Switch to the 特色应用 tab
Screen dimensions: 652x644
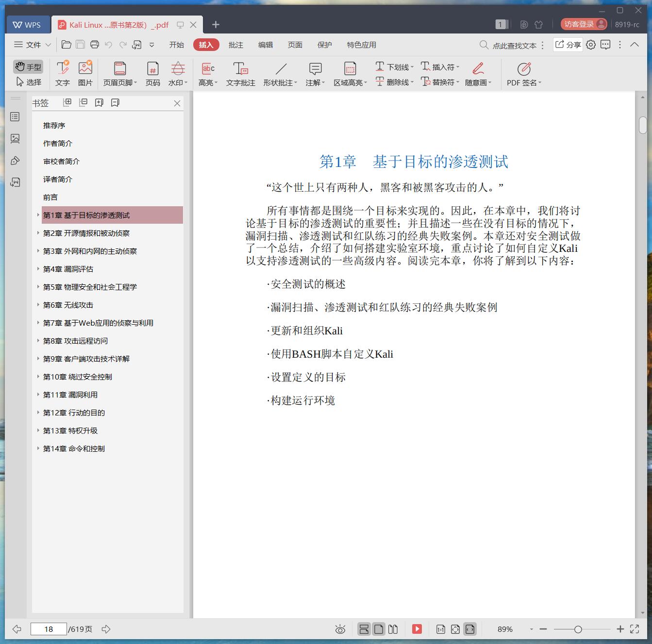[x=362, y=45]
